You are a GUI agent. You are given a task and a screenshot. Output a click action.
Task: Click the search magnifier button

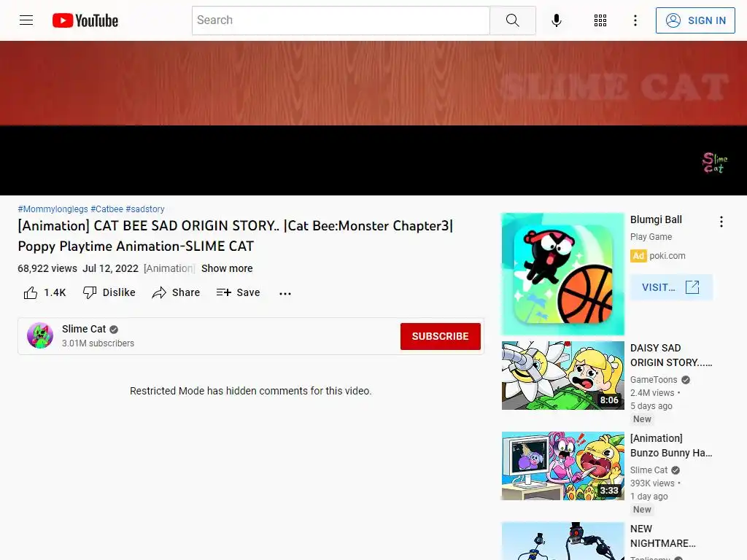[x=513, y=20]
